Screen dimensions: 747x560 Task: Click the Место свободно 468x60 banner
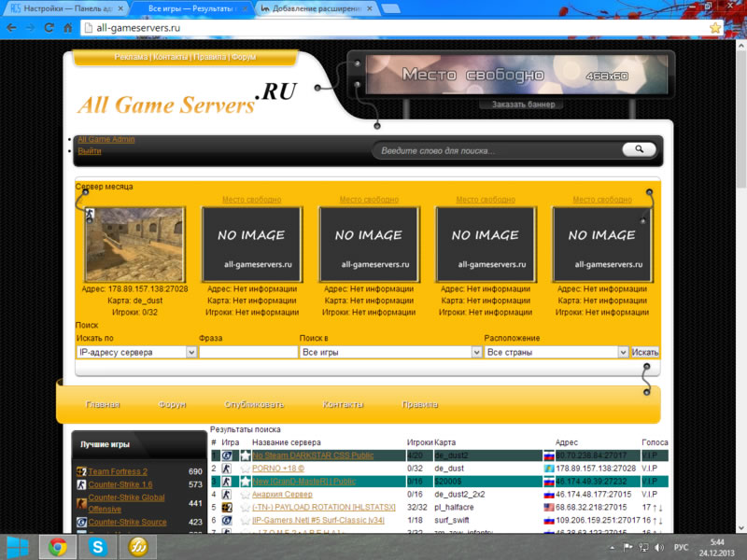515,75
